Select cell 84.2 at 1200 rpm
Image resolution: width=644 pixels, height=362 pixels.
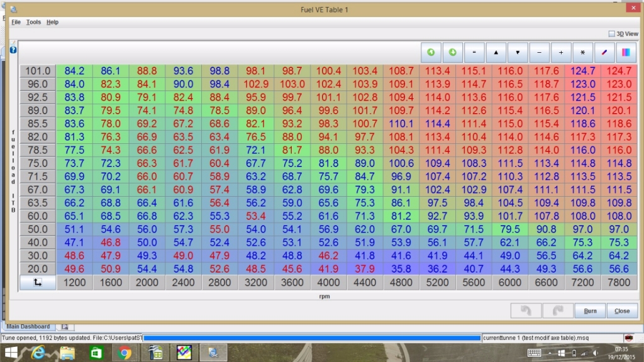pyautogui.click(x=74, y=71)
